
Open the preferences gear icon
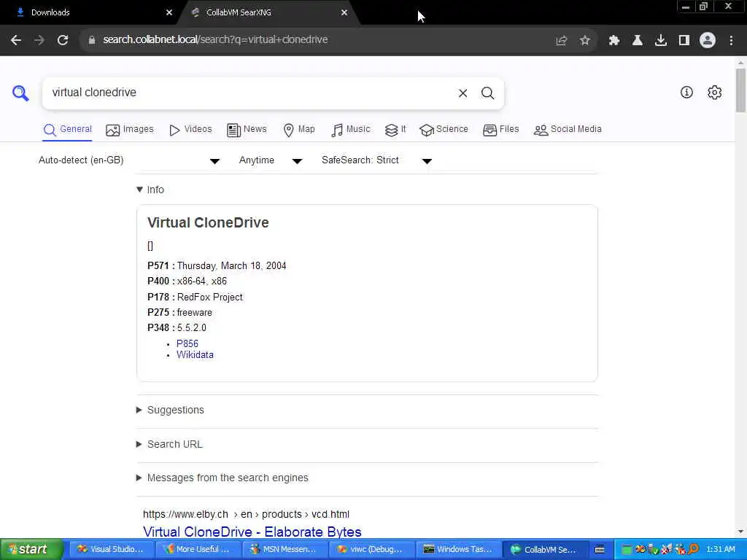click(x=715, y=93)
